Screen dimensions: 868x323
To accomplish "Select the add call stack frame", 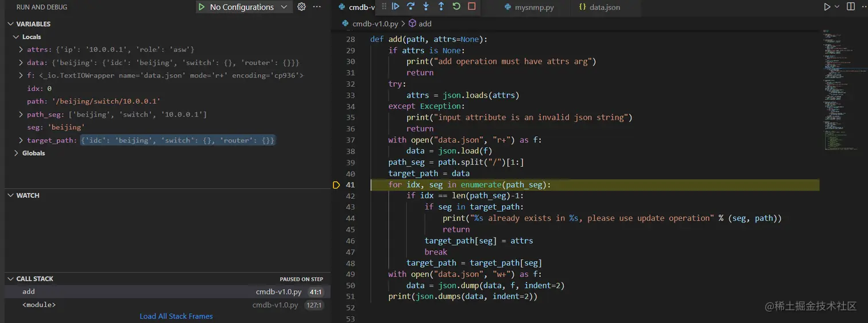I will click(x=168, y=291).
